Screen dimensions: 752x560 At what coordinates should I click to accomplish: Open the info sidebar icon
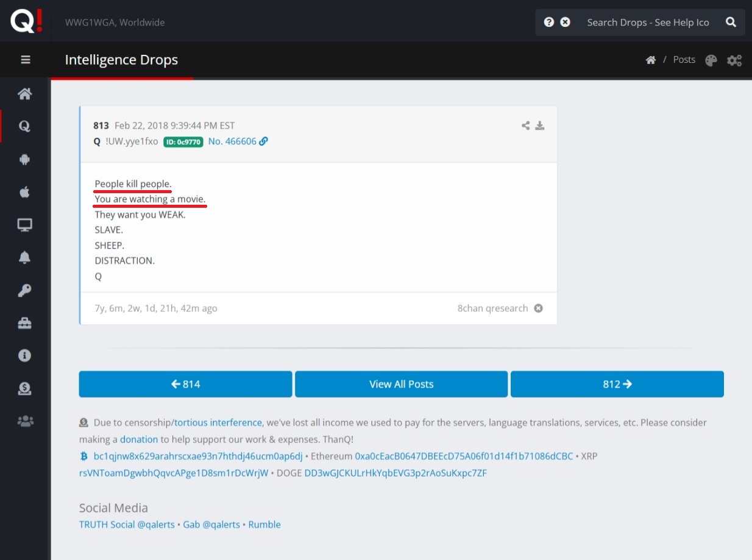point(24,355)
